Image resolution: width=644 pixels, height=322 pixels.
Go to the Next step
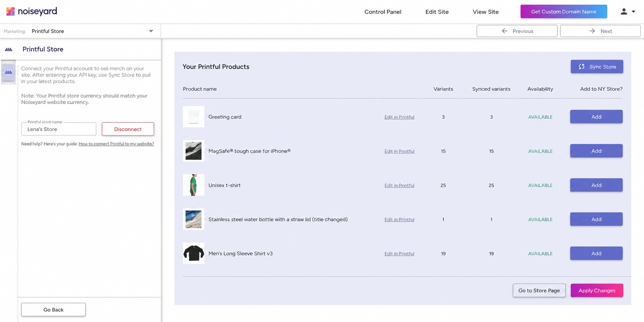point(600,31)
